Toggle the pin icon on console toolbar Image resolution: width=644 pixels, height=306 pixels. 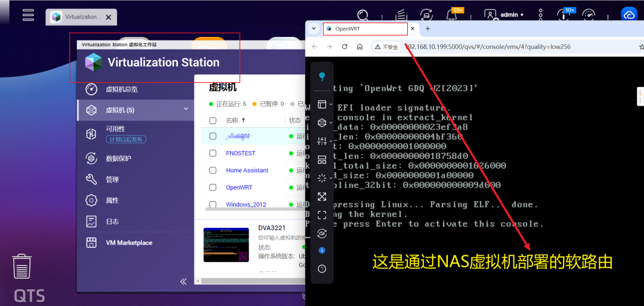[x=322, y=76]
